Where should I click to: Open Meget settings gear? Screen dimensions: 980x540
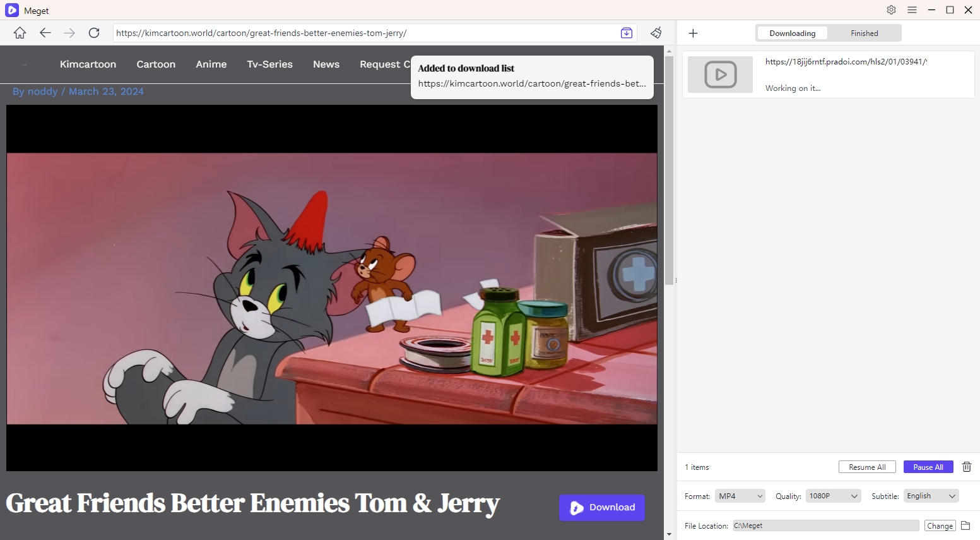pyautogui.click(x=891, y=10)
